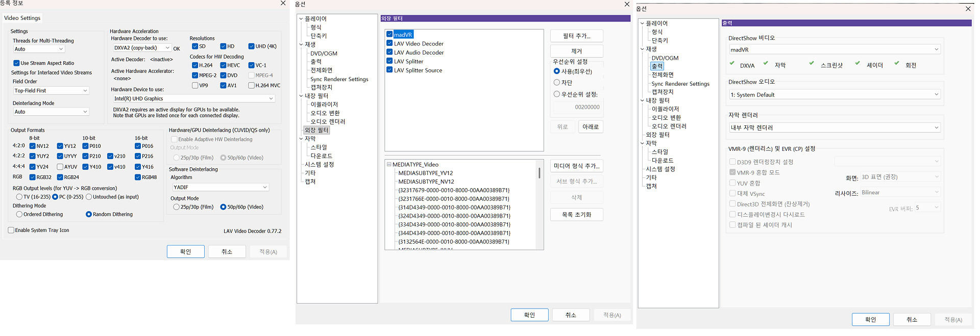Screen dimensions: 980x336
Task: Click the green check icon beside 스크린샷
Action: coord(812,63)
